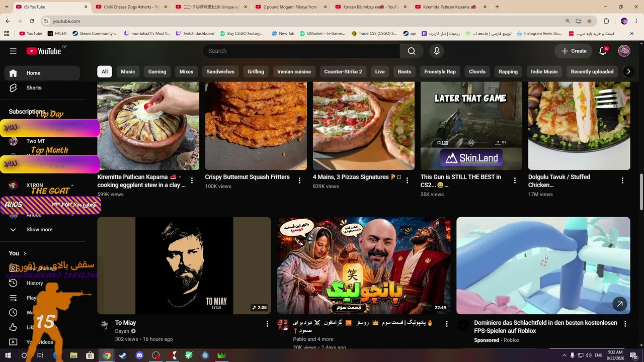Image resolution: width=644 pixels, height=362 pixels.
Task: Start voice search with the microphone
Action: pos(437,51)
